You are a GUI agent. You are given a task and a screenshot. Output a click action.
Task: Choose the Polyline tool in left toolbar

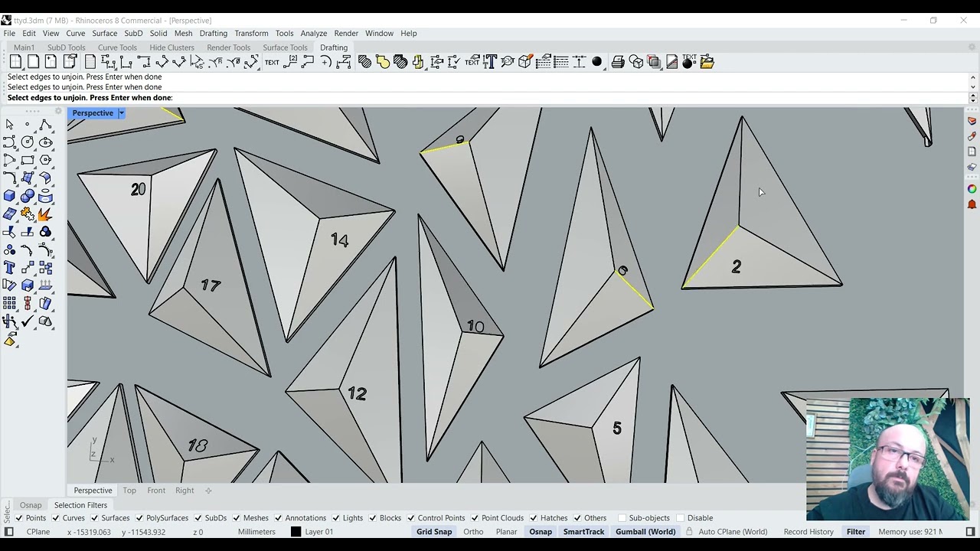(45, 124)
